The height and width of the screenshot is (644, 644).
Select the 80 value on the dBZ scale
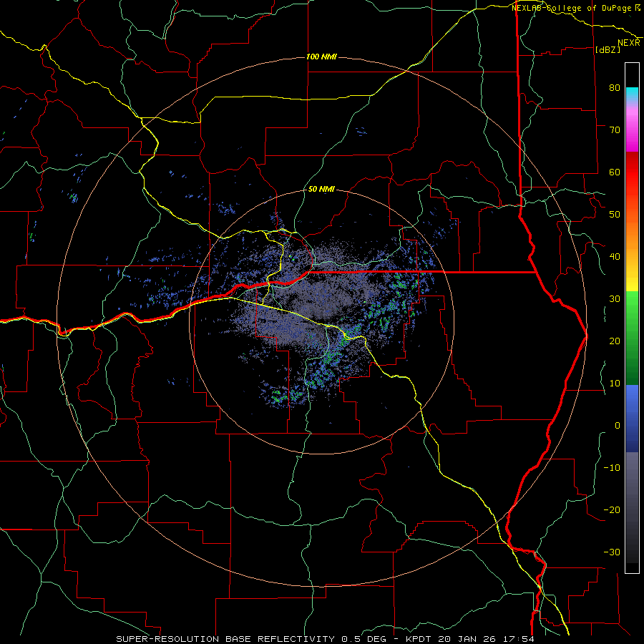615,87
